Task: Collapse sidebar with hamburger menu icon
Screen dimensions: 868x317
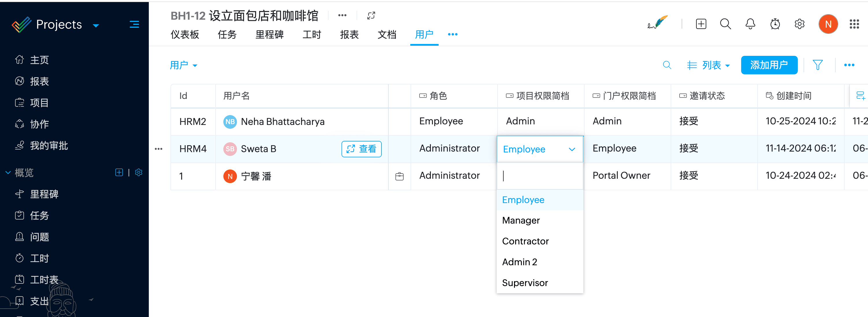Action: [x=134, y=24]
